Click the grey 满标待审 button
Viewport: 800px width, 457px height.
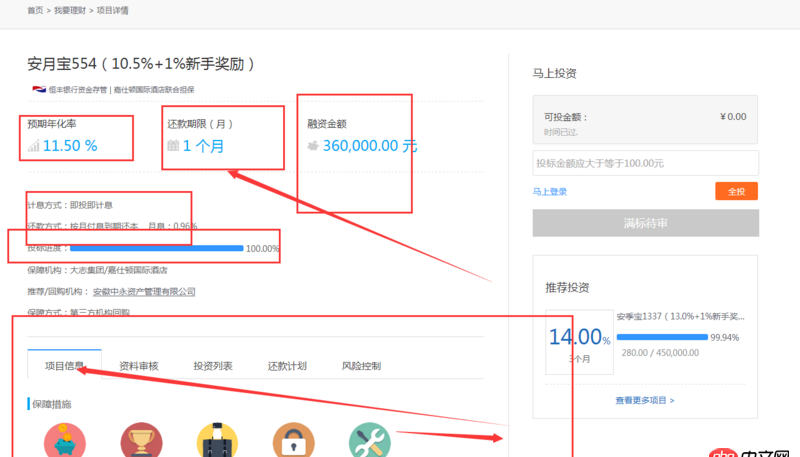(x=645, y=223)
